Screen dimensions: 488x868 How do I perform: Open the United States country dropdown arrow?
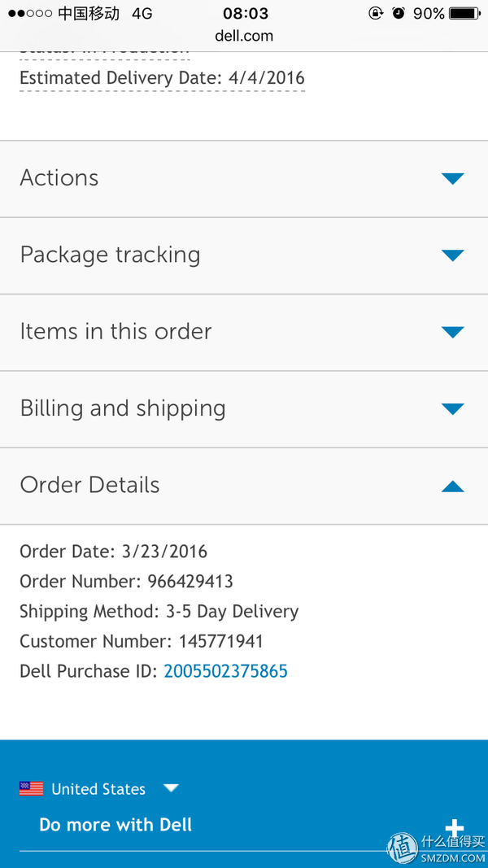tap(172, 787)
